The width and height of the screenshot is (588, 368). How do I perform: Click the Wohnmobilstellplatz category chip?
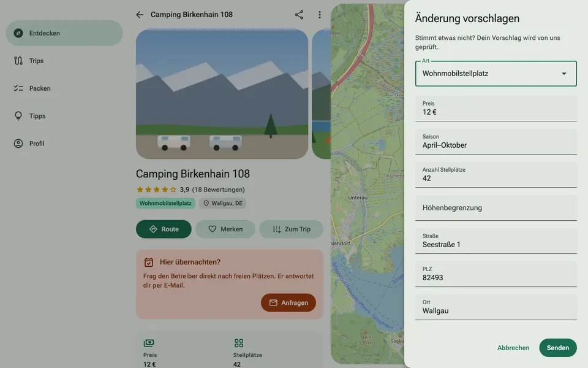(165, 203)
